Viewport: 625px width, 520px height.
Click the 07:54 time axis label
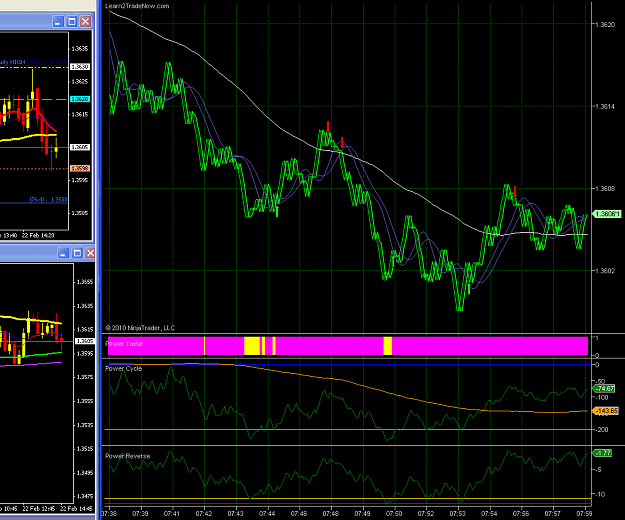click(489, 514)
